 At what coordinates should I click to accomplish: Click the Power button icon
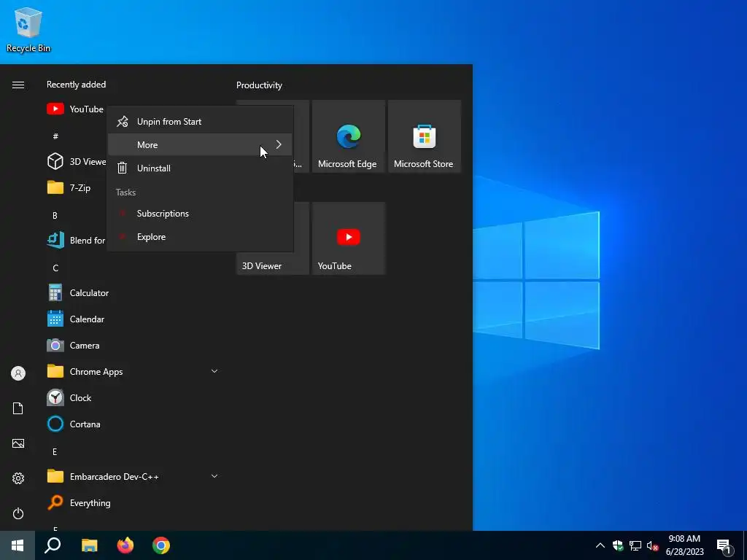coord(18,513)
